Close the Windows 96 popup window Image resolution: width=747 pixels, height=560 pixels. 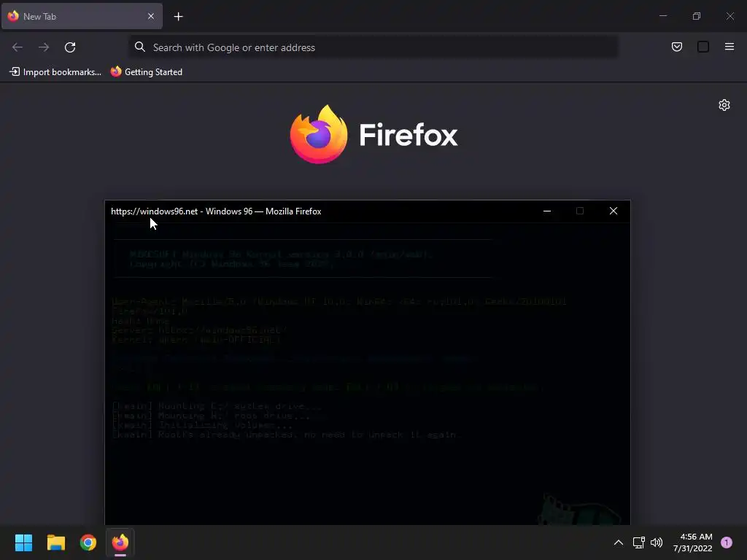click(614, 211)
